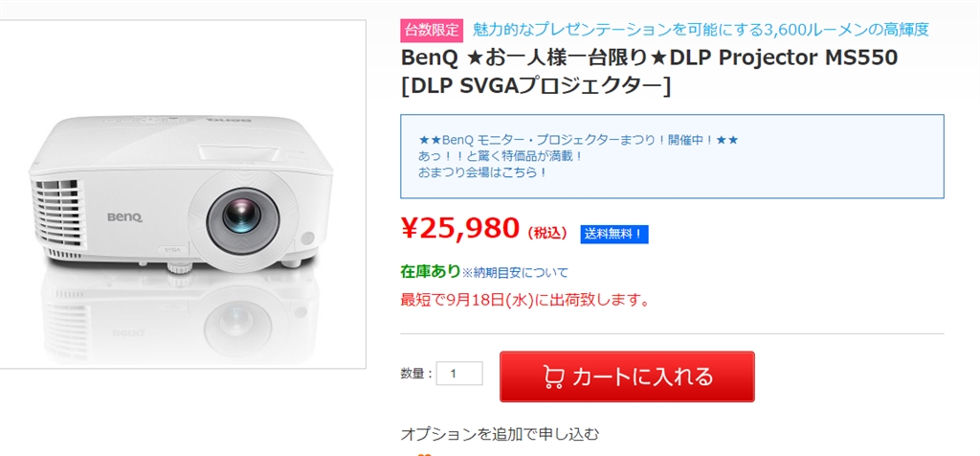Click the 数量 label text
This screenshot has height=456, width=980.
click(x=416, y=375)
